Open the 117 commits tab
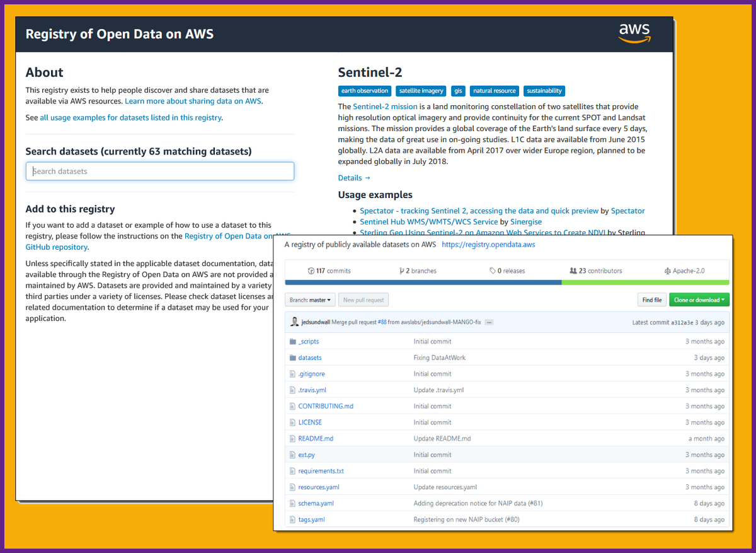 pyautogui.click(x=329, y=271)
